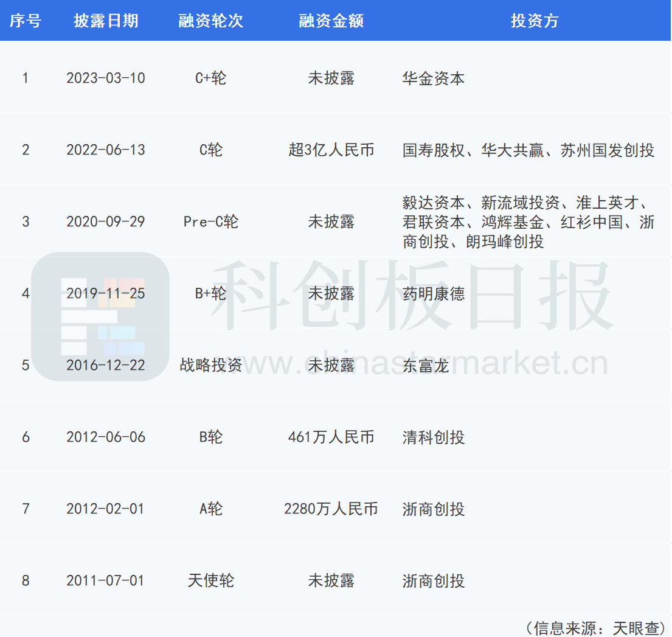Click the C轮 round cell
Image resolution: width=672 pixels, height=637 pixels.
point(211,150)
